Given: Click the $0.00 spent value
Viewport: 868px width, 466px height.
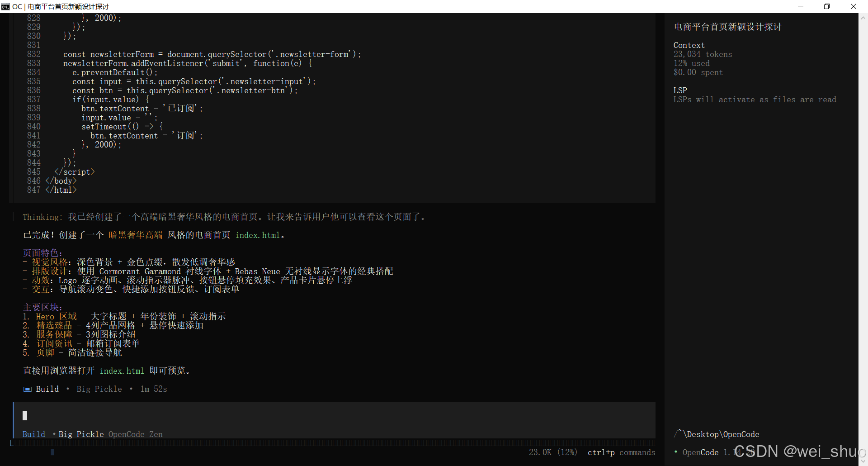Looking at the screenshot, I should point(698,72).
